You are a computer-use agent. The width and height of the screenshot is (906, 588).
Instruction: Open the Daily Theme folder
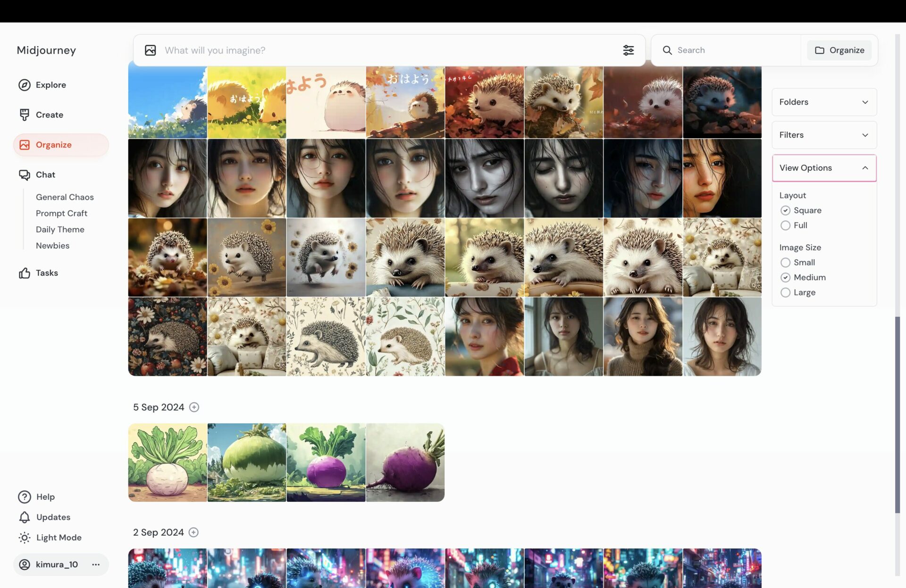[60, 229]
